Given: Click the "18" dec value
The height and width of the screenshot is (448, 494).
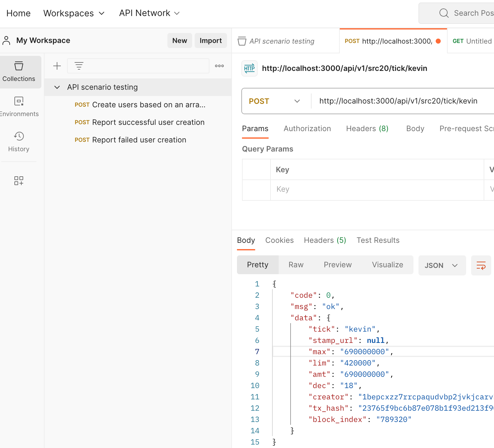Looking at the screenshot, I should pyautogui.click(x=349, y=386).
